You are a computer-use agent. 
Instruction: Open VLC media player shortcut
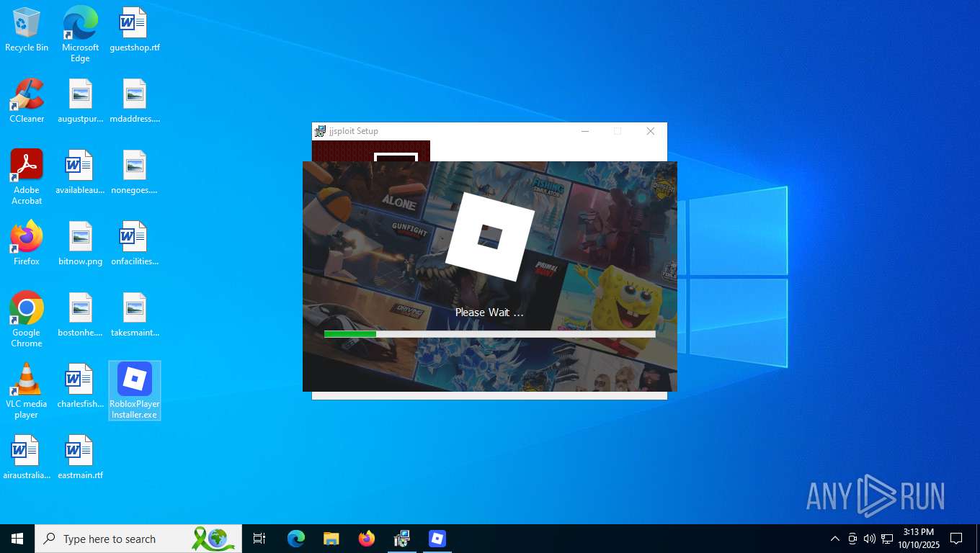[27, 391]
